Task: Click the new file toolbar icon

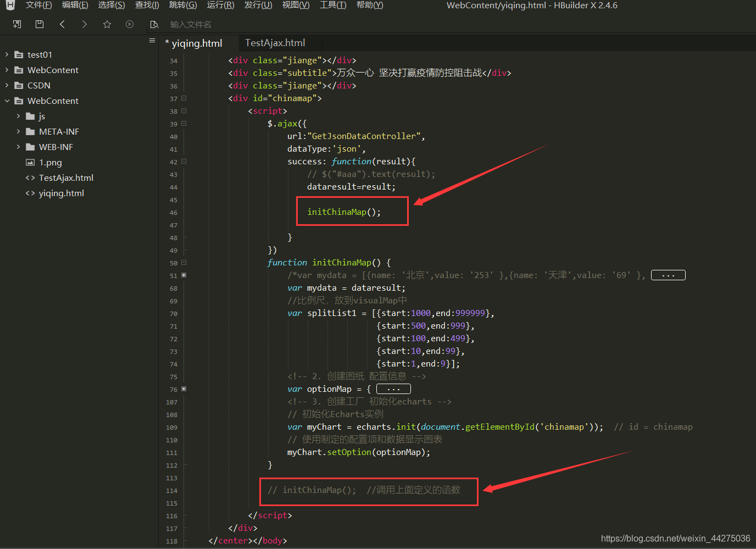Action: [x=17, y=24]
